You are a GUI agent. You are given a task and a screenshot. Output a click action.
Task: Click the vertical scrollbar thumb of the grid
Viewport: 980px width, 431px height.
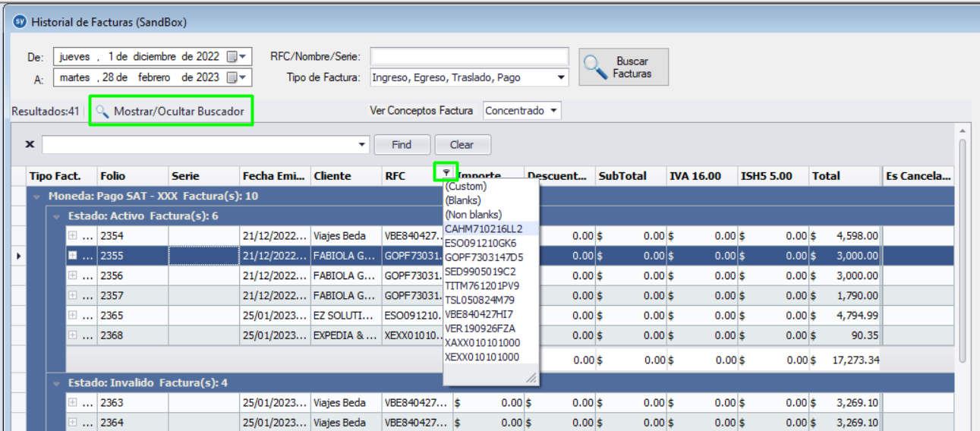click(x=963, y=250)
